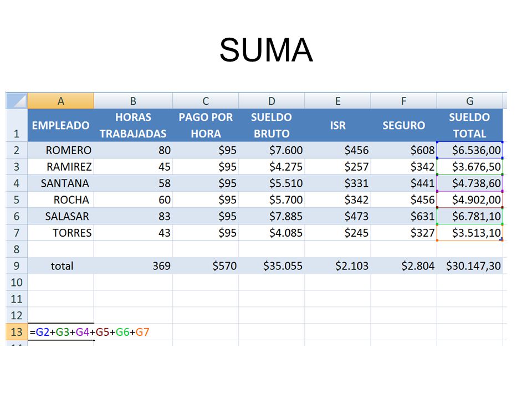This screenshot has height=399, width=532.
Task: Select column C header
Action: (206, 101)
